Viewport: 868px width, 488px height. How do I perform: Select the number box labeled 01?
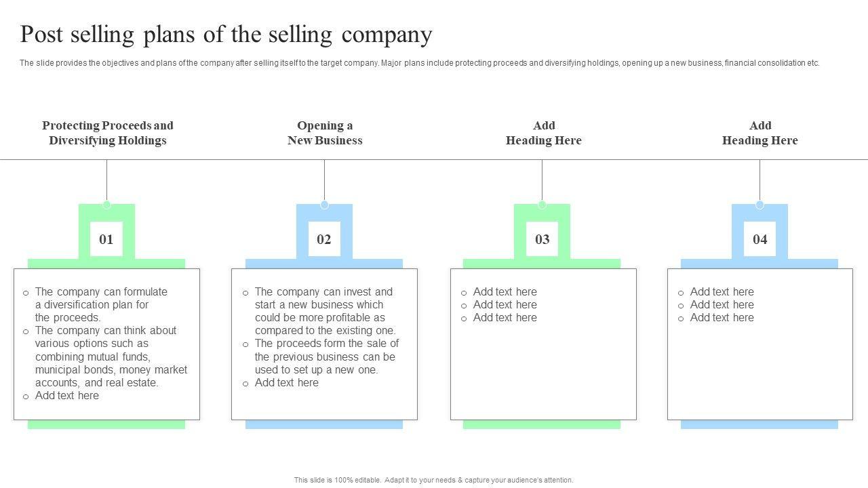(x=106, y=239)
